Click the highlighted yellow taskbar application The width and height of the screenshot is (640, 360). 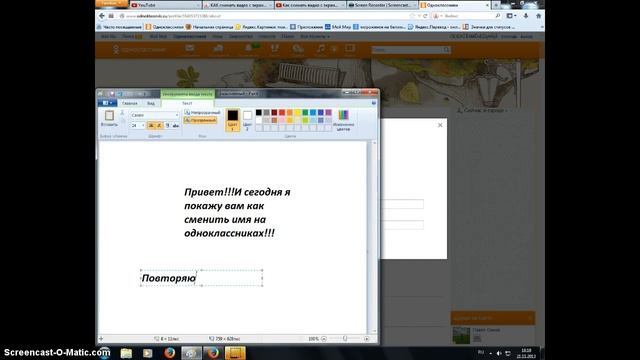point(235,353)
